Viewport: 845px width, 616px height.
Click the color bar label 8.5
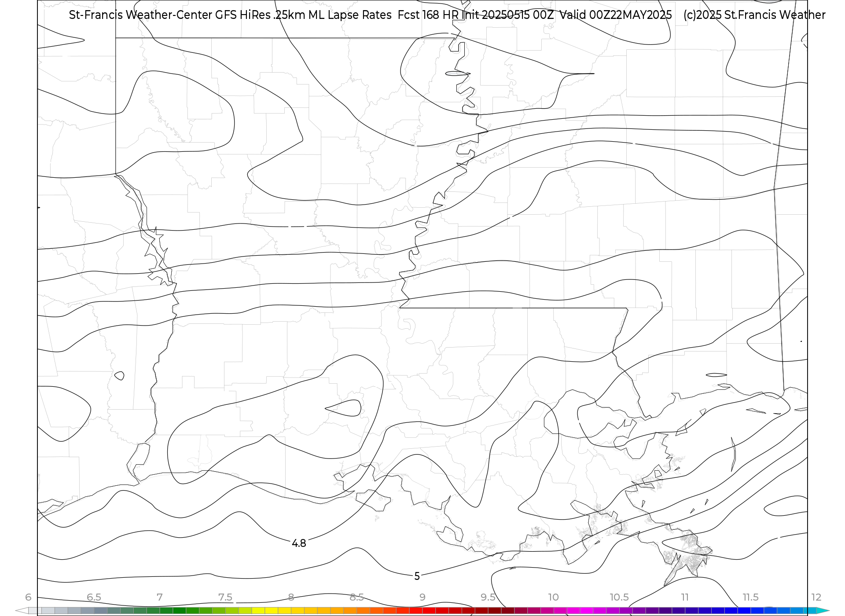(356, 597)
